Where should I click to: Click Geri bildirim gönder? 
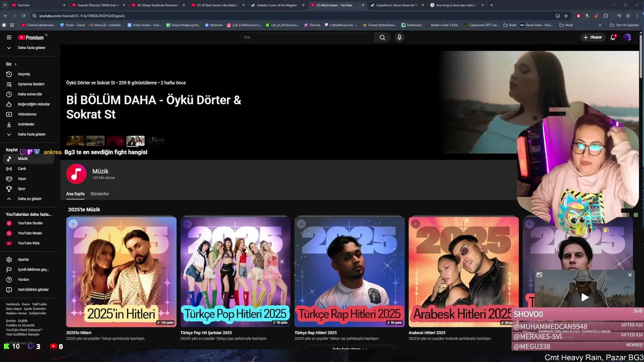pos(29,290)
